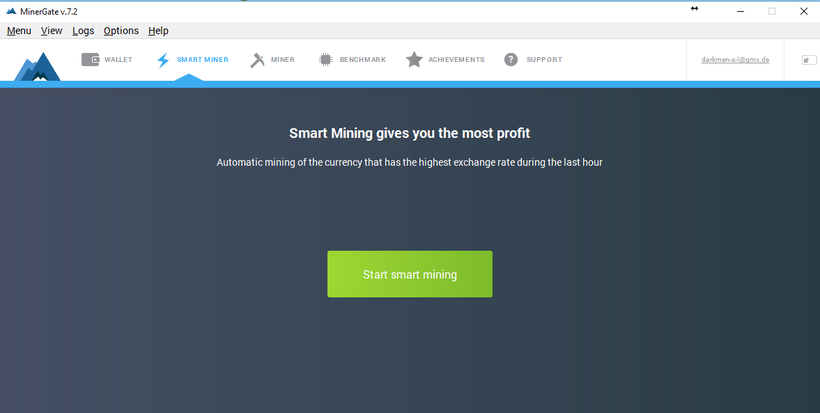Viewport: 820px width, 413px height.
Task: Switch to the Benchmark tab text label
Action: click(x=362, y=60)
